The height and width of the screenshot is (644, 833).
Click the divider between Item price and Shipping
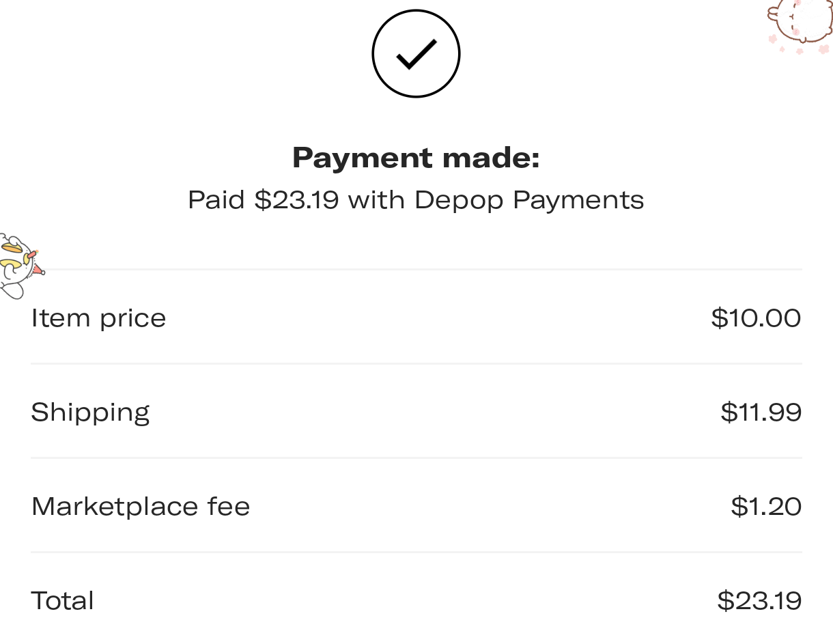click(x=416, y=364)
